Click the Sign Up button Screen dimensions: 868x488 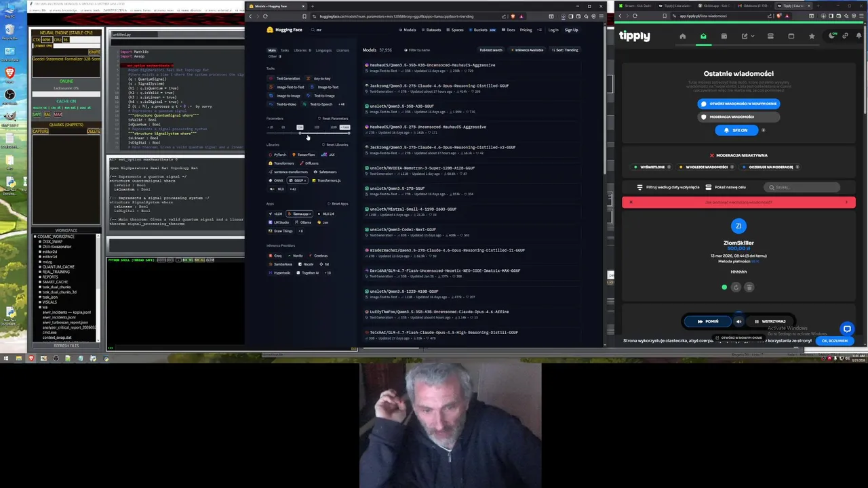point(572,30)
